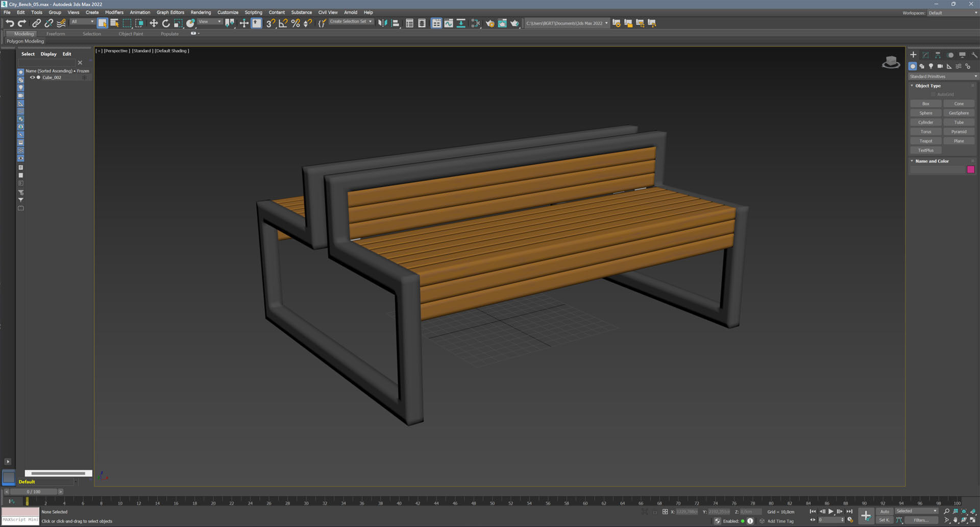Click the Set K. button
The image size is (980, 527).
click(885, 520)
